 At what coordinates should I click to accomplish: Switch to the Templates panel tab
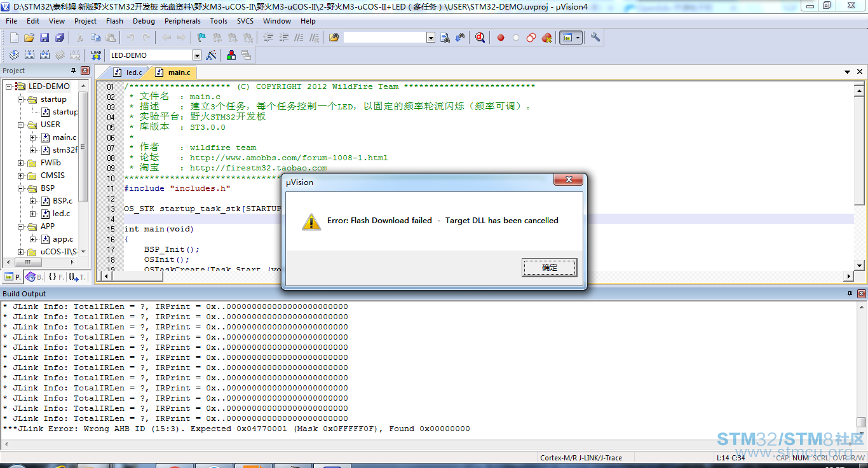(77, 277)
